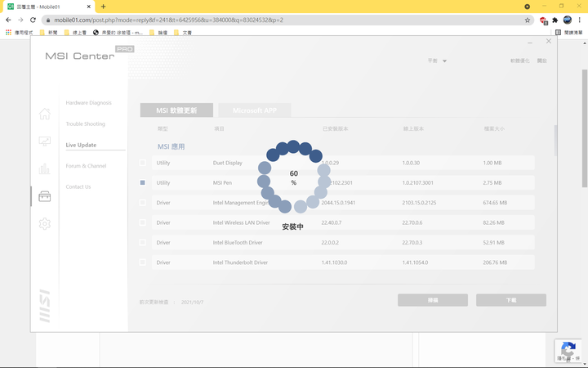
Task: Click the 已安裝版本 column header
Action: click(x=336, y=129)
